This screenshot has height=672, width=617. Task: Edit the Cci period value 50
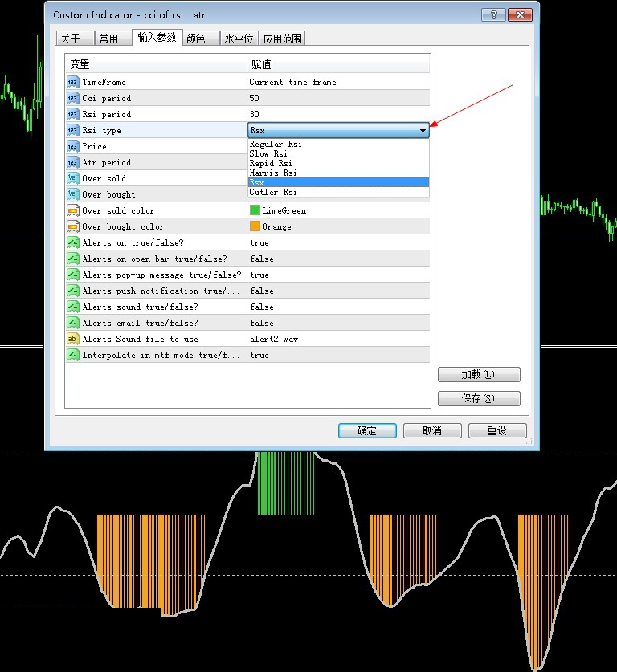point(338,98)
